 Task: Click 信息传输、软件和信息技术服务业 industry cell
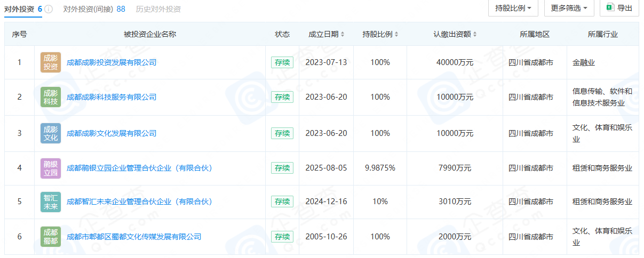(602, 97)
